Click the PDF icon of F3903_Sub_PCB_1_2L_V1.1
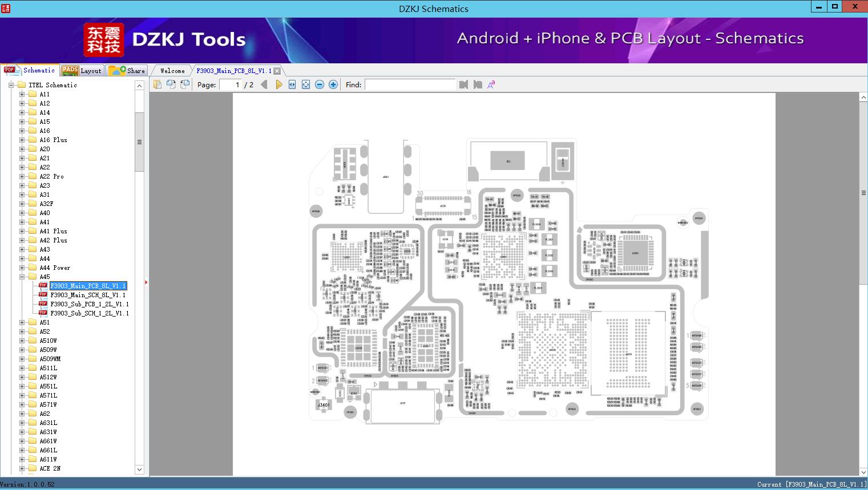 click(43, 304)
